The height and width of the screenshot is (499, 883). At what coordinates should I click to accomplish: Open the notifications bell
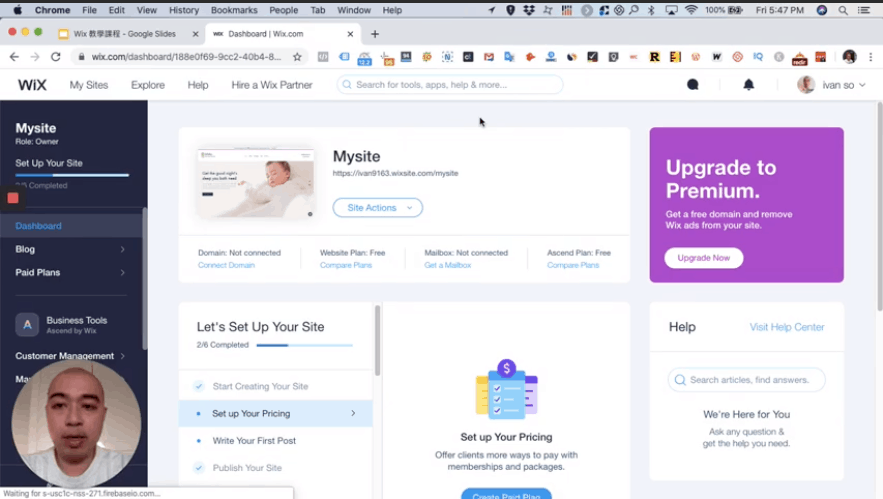(x=748, y=85)
